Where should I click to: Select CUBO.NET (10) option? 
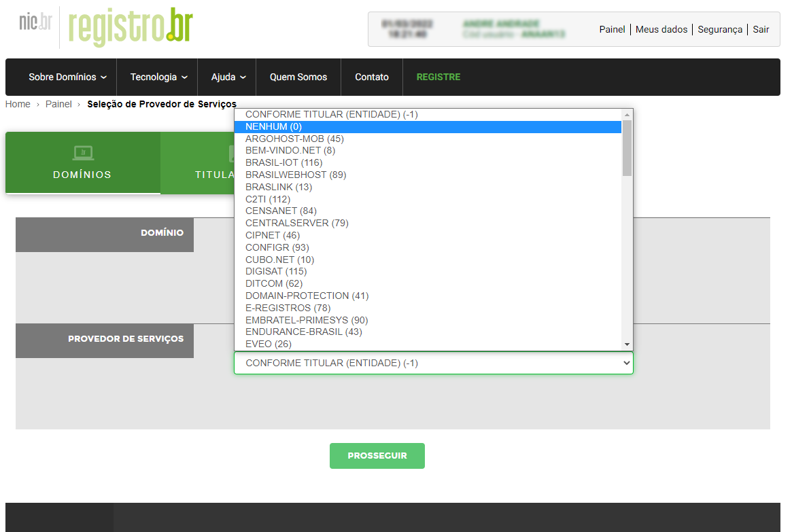(x=428, y=260)
